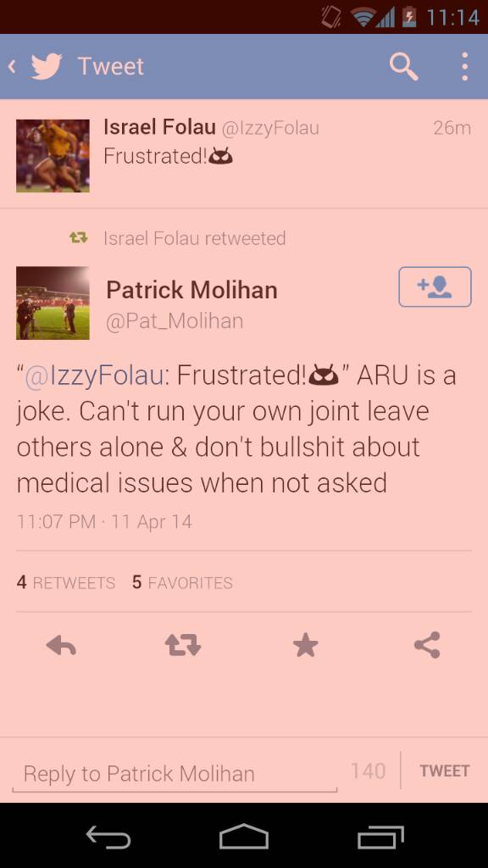This screenshot has height=868, width=488.
Task: Retweet using the retweet icon
Action: [183, 645]
